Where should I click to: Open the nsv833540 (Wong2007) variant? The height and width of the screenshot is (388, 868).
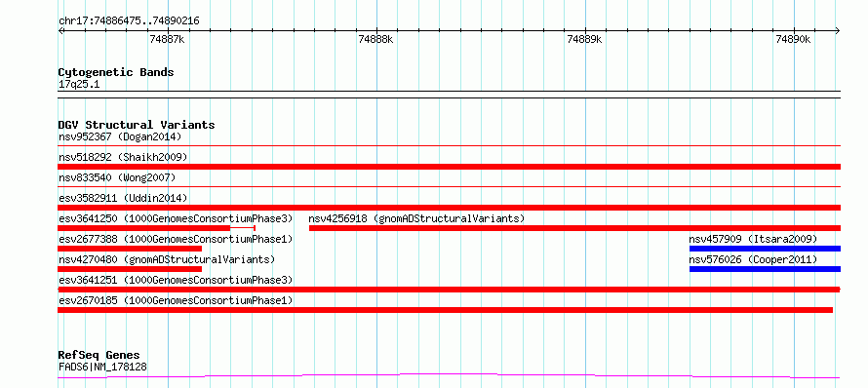pos(117,177)
